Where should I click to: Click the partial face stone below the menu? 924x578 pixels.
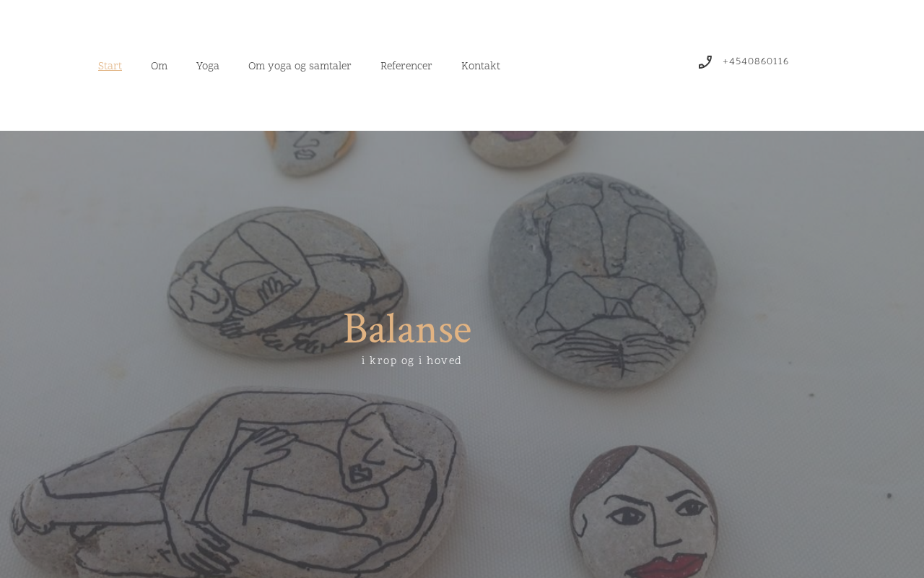point(310,152)
